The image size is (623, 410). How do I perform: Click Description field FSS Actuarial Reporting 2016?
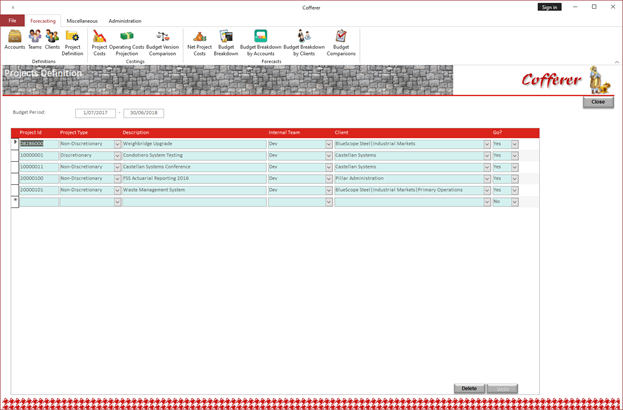(194, 179)
